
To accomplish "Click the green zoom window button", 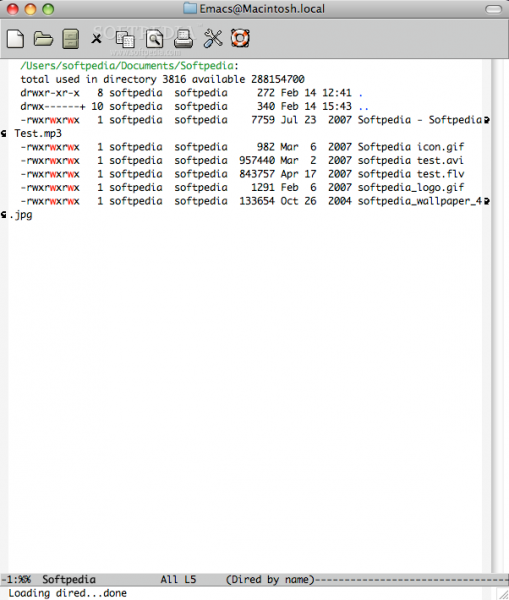I will tap(48, 9).
